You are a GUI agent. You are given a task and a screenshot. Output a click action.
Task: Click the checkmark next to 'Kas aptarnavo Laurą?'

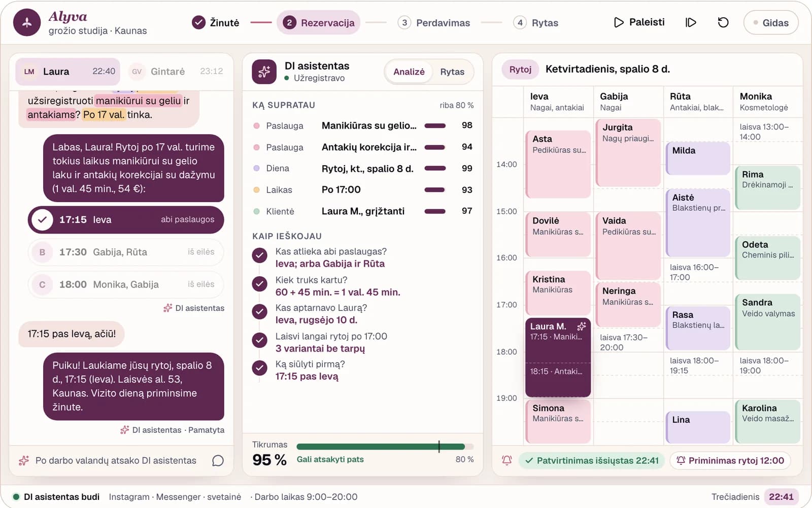coord(260,312)
